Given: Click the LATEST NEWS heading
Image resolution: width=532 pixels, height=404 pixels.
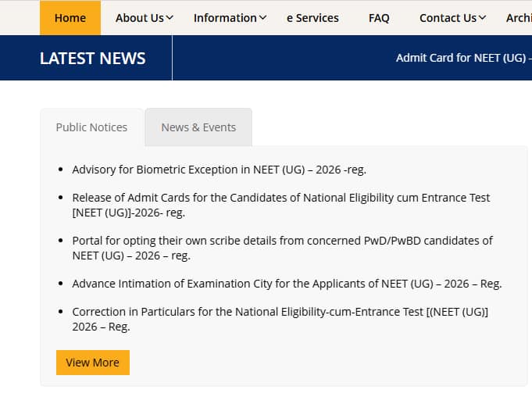Looking at the screenshot, I should coord(92,58).
